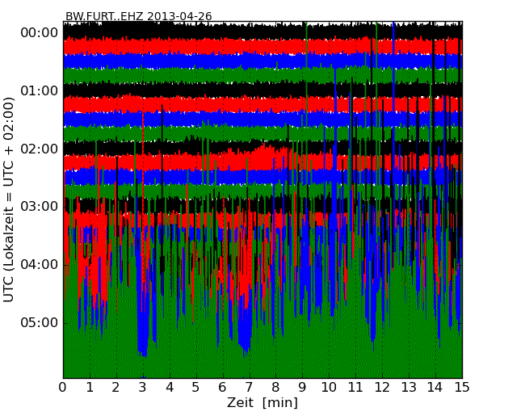Click x-axis tick label 13
The width and height of the screenshot is (525, 420).
pyautogui.click(x=409, y=388)
